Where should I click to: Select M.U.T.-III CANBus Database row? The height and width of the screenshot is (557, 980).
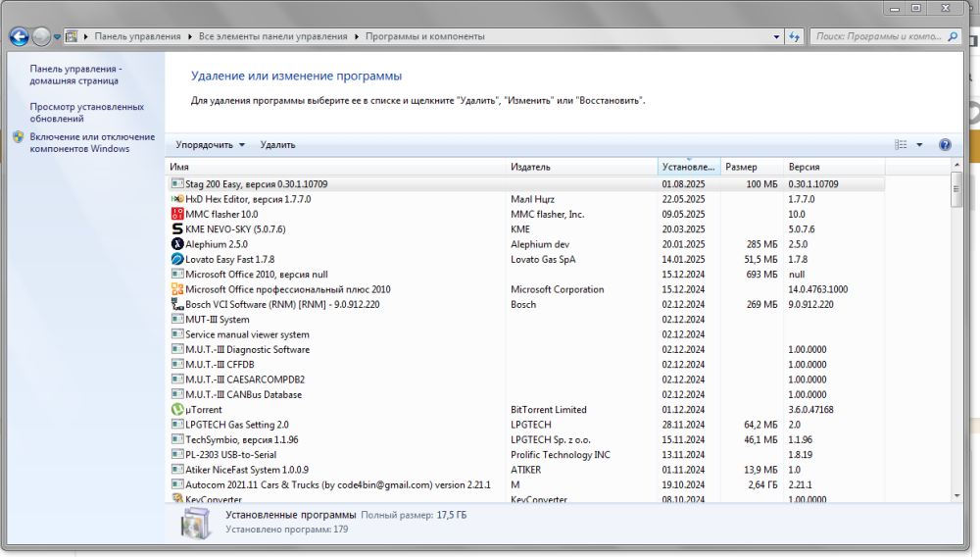pos(526,394)
